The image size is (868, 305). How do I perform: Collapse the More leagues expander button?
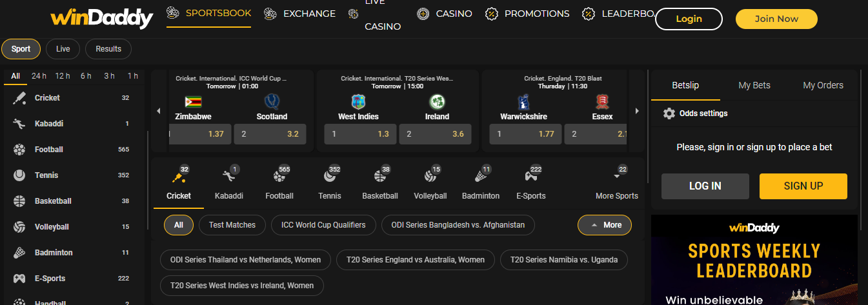click(604, 225)
